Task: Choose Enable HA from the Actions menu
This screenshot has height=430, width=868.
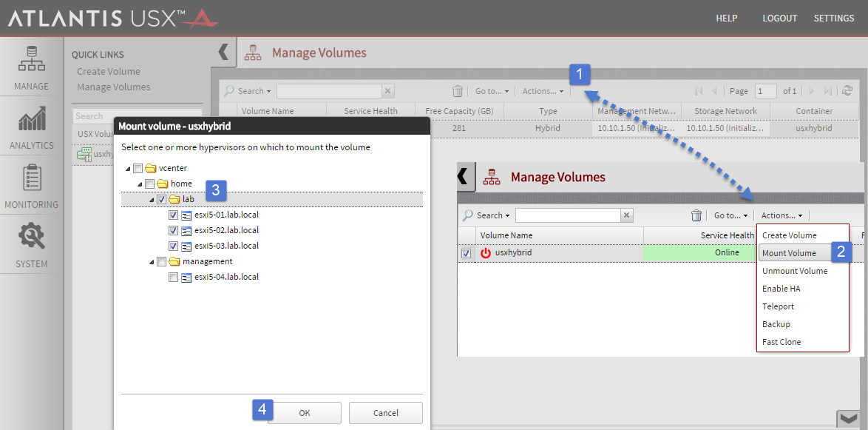Action: (781, 289)
